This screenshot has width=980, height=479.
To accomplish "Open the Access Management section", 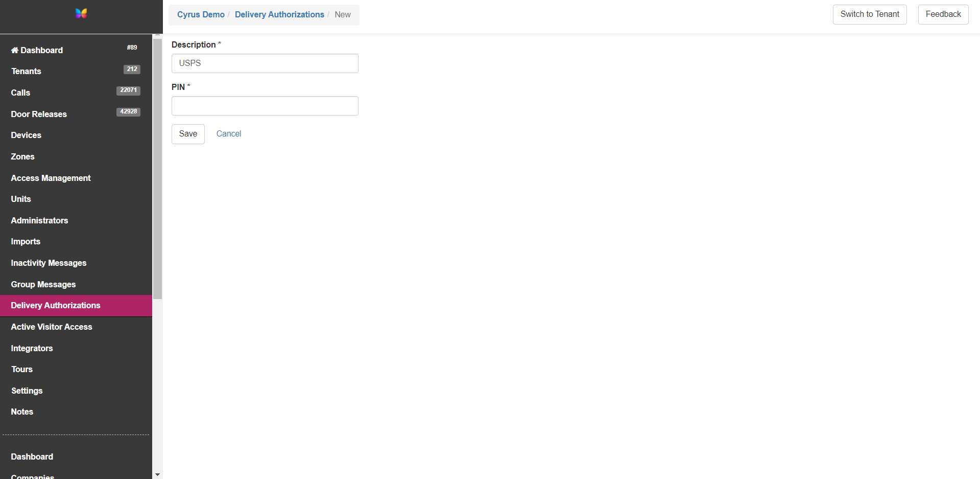I will click(x=51, y=178).
